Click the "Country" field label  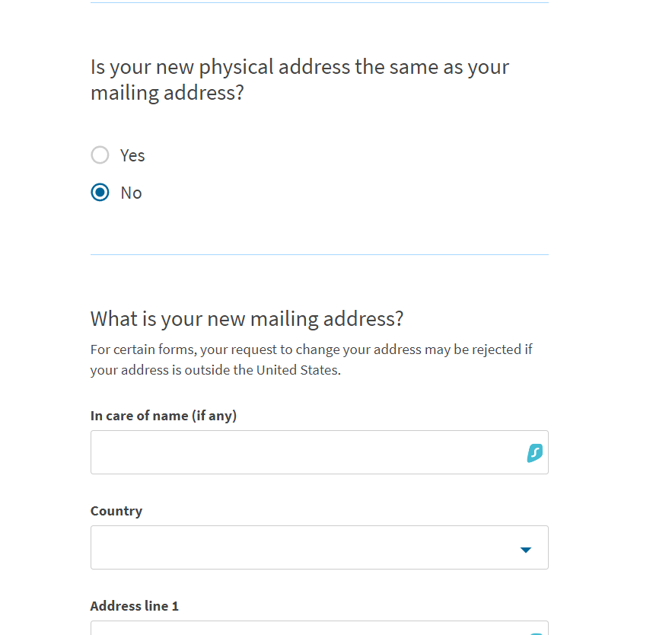(x=116, y=511)
